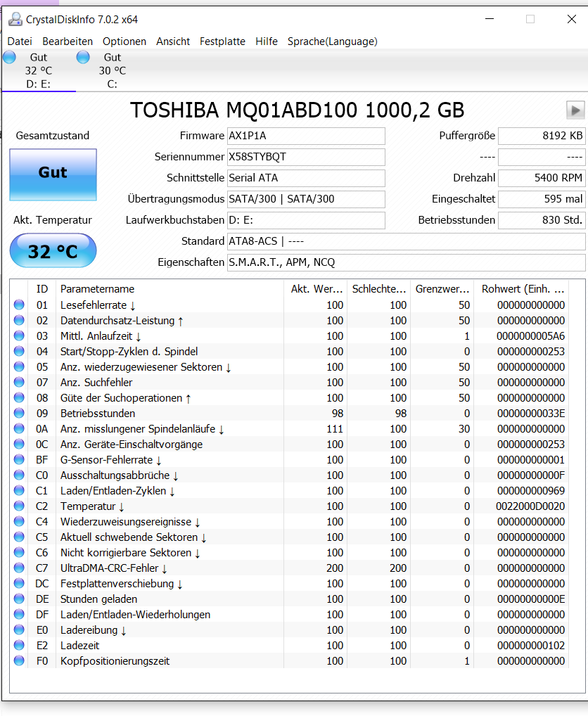Open the Sprache(Language) menu
Viewport: 588px width, 716px height.
click(333, 41)
